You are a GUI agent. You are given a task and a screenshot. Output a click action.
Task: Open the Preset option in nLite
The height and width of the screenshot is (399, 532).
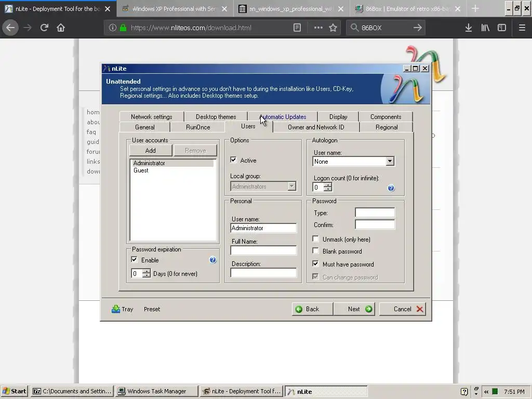152,309
